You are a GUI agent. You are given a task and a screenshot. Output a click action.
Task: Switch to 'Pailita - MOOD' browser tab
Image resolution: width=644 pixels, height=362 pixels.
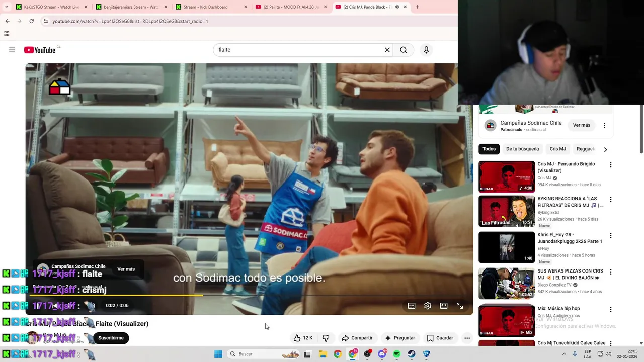(x=291, y=7)
